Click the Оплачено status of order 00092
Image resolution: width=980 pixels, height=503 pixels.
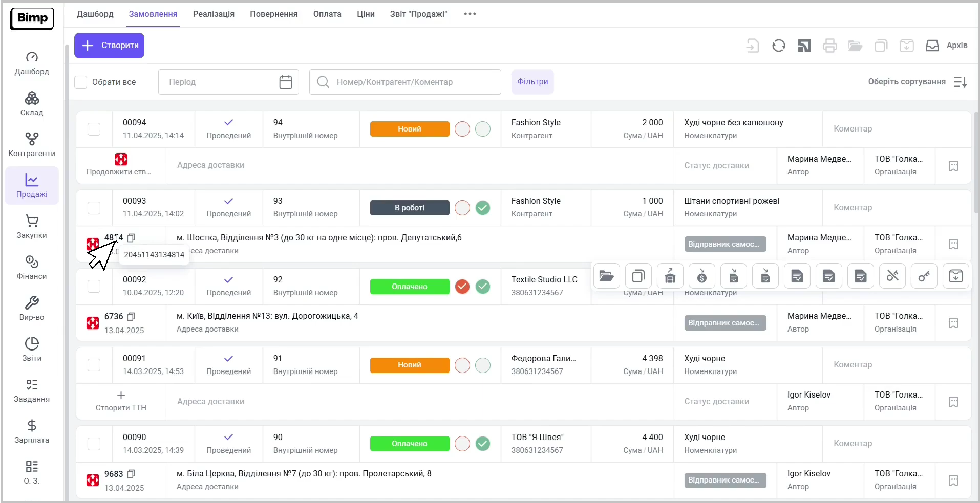[409, 287]
